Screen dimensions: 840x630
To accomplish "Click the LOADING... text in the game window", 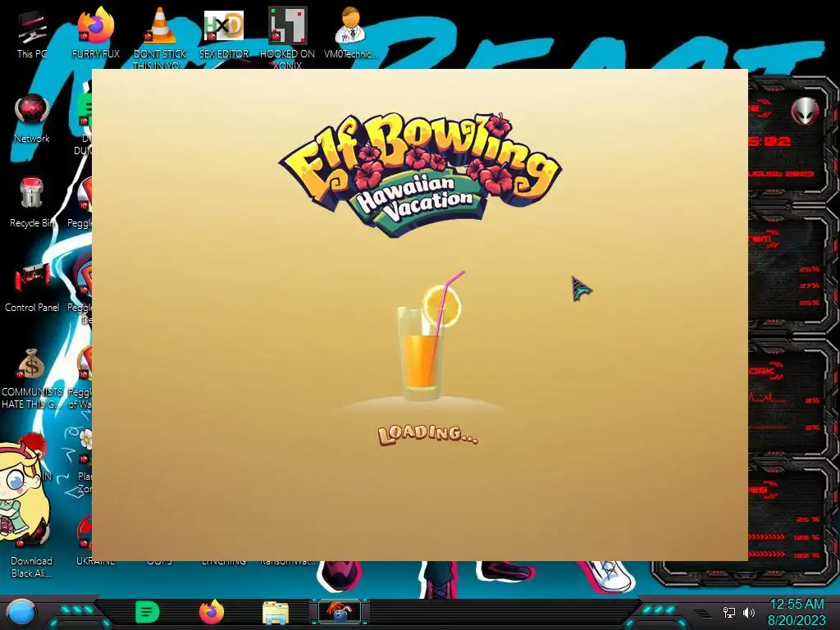I will [x=427, y=435].
